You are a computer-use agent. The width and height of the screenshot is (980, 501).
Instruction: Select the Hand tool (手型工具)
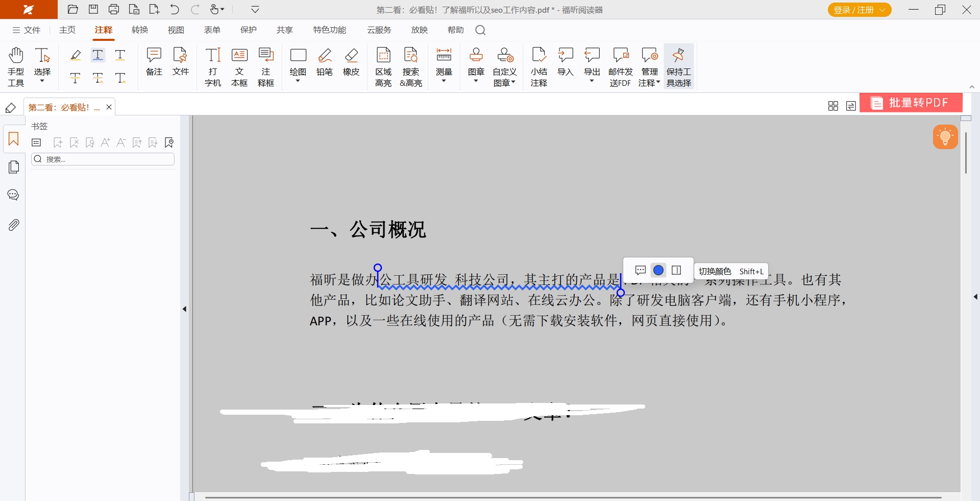point(16,66)
